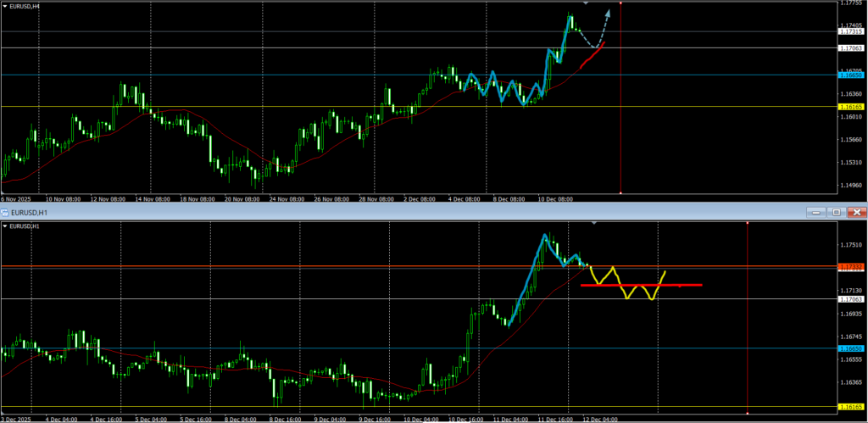The width and height of the screenshot is (868, 423).
Task: Restore the EURUSD,H1 chart window
Action: 836,211
